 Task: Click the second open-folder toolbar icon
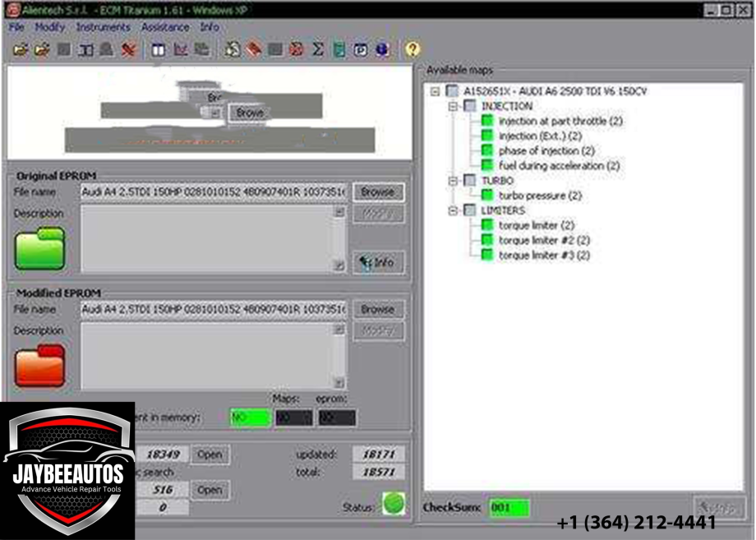(x=43, y=49)
